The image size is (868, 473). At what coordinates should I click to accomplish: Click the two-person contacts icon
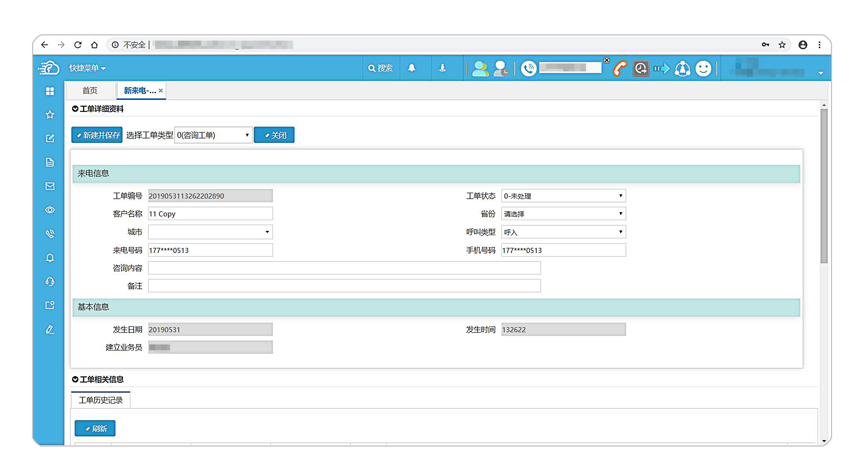[480, 68]
